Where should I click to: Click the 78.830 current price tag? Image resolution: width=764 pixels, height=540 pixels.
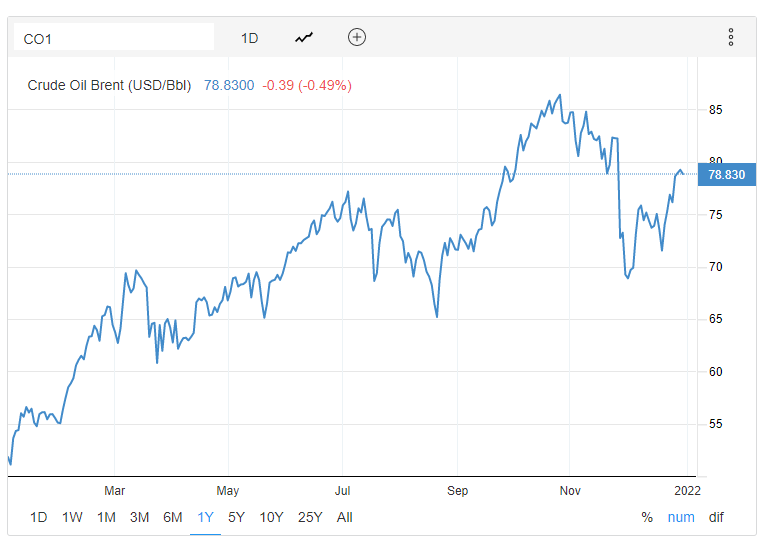(x=726, y=174)
